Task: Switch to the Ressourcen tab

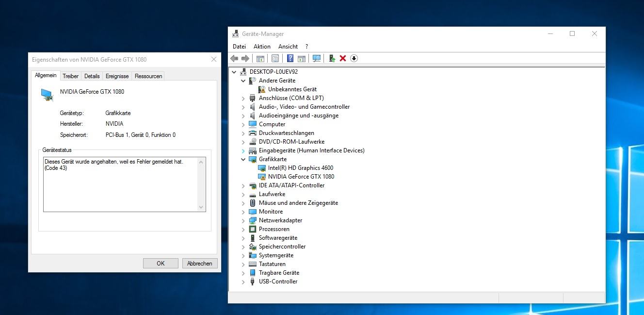Action: tap(148, 76)
